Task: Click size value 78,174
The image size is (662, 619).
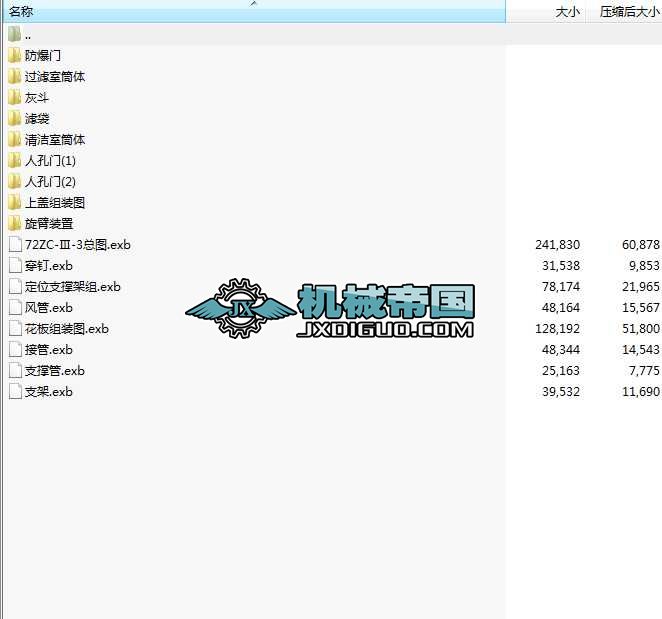Action: pyautogui.click(x=561, y=287)
